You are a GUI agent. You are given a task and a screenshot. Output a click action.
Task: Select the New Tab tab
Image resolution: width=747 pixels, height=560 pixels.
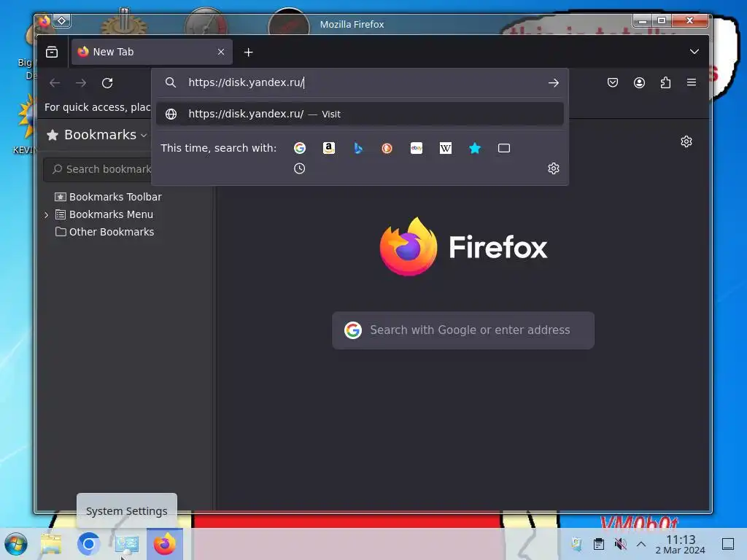click(152, 52)
